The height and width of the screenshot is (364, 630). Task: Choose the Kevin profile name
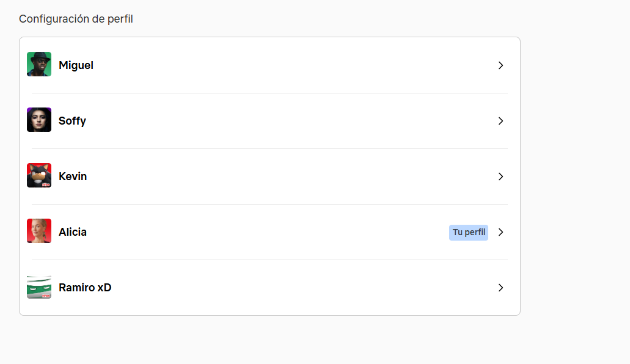[73, 177]
